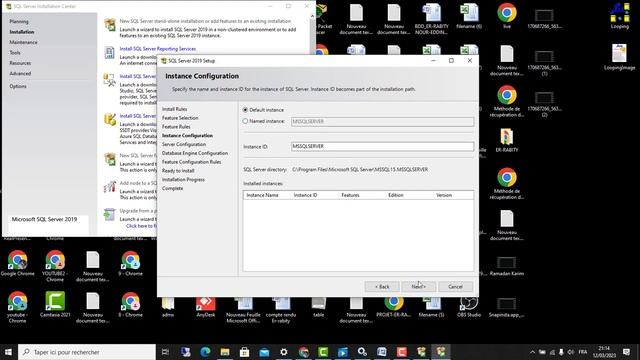The image size is (640, 360).
Task: Open youtube - Chrome desktop shortcut
Action: tap(18, 307)
